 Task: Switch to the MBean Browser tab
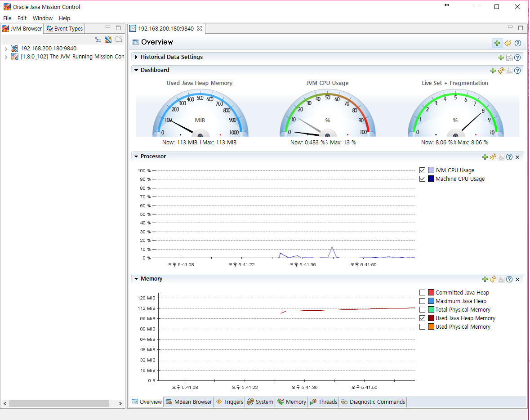pyautogui.click(x=189, y=402)
